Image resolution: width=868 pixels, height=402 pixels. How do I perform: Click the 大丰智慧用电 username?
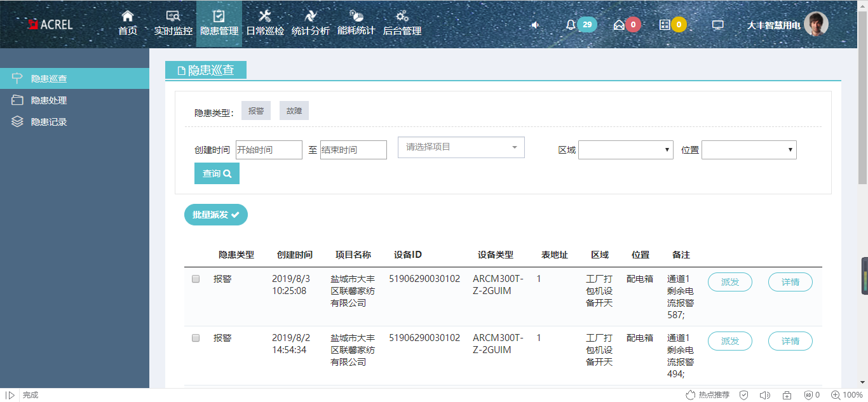pos(773,25)
